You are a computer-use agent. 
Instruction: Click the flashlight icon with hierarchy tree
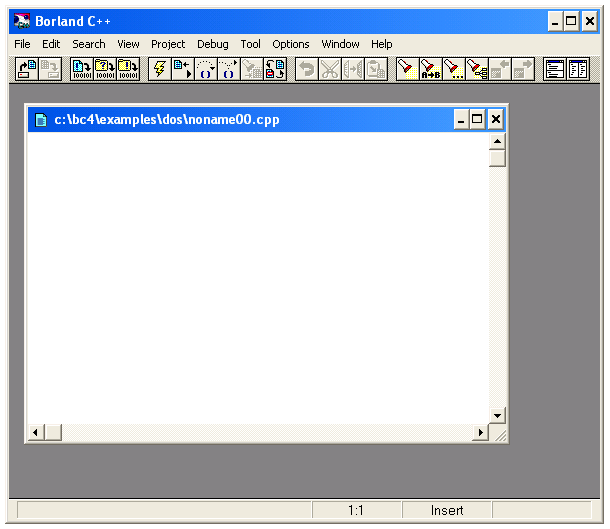coord(477,69)
